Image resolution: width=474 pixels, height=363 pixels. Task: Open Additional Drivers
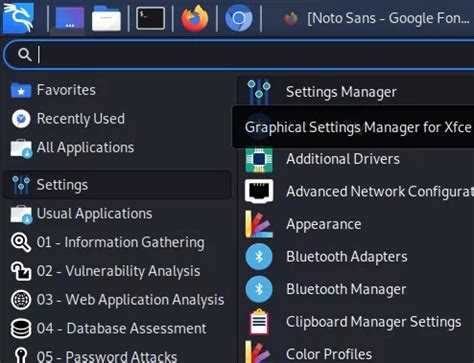pos(356,159)
